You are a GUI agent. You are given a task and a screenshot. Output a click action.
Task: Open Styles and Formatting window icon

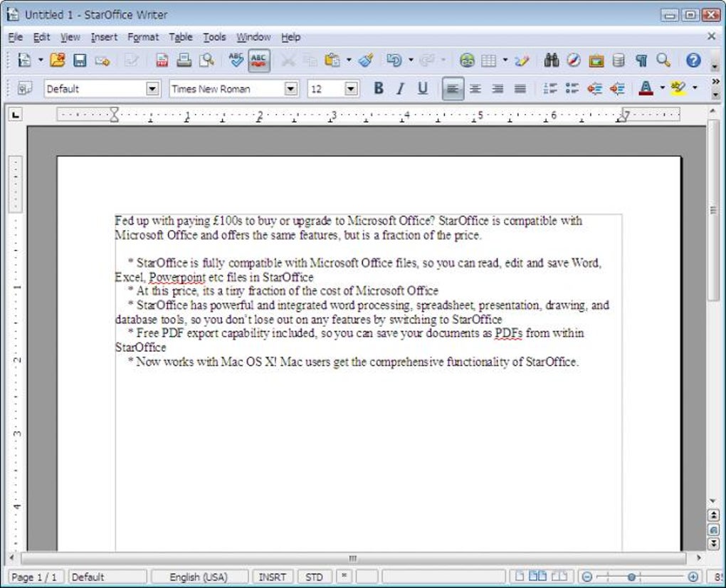(24, 88)
